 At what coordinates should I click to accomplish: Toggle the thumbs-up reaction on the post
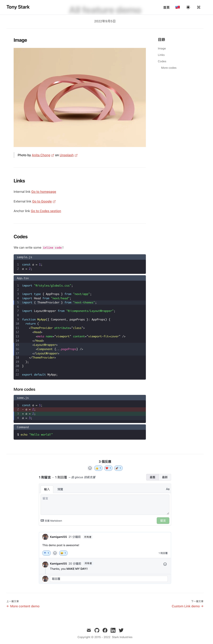(98, 468)
